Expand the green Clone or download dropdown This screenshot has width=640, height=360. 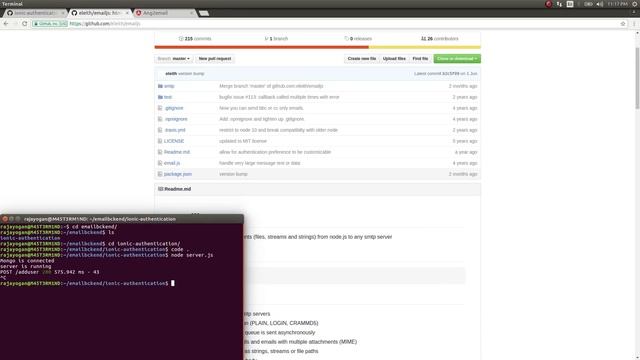coord(457,59)
